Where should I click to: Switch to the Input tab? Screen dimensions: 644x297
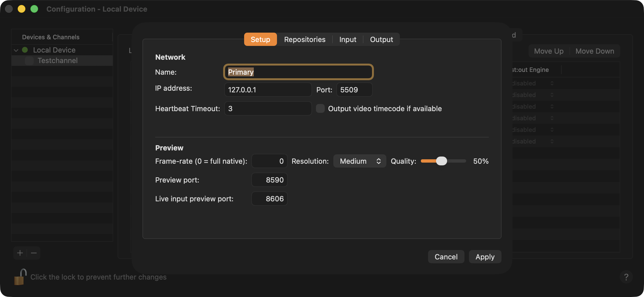[348, 39]
